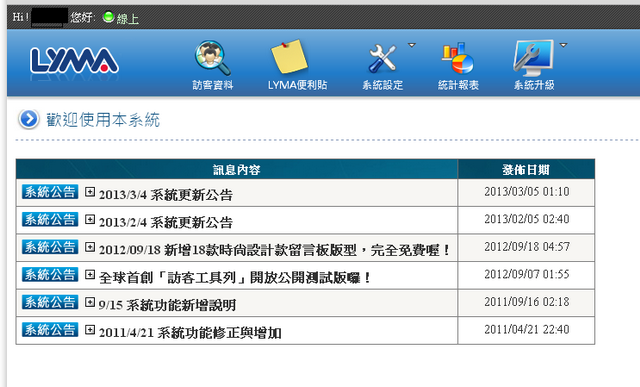This screenshot has width=640, height=387.
Task: Click the date 2013/03/05 01:10
Action: pyautogui.click(x=527, y=191)
